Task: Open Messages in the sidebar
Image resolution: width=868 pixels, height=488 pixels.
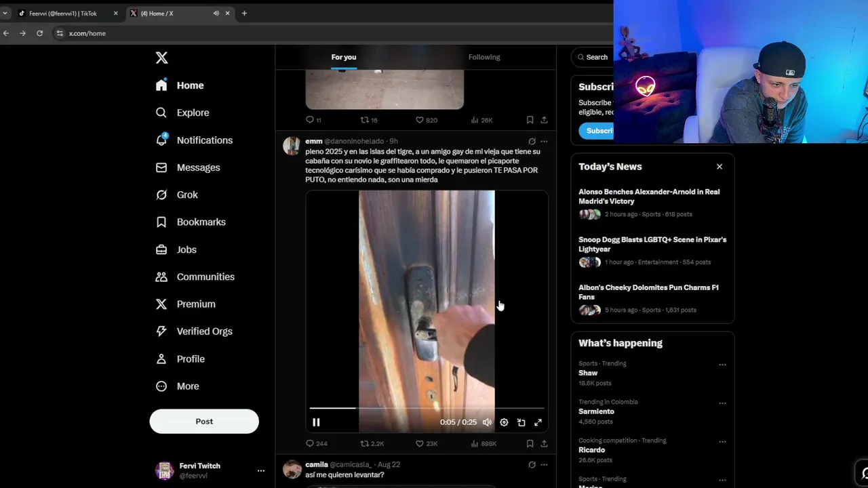Action: (x=188, y=167)
